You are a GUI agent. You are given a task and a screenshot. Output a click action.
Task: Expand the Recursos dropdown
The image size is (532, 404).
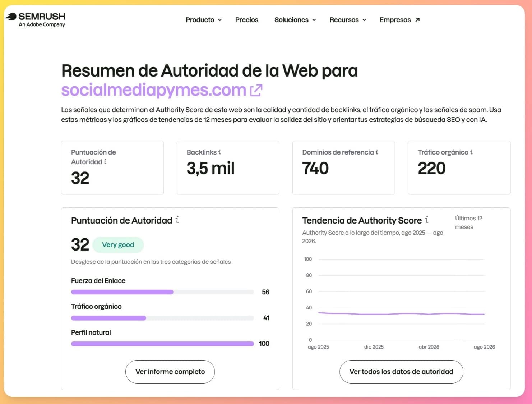[348, 20]
